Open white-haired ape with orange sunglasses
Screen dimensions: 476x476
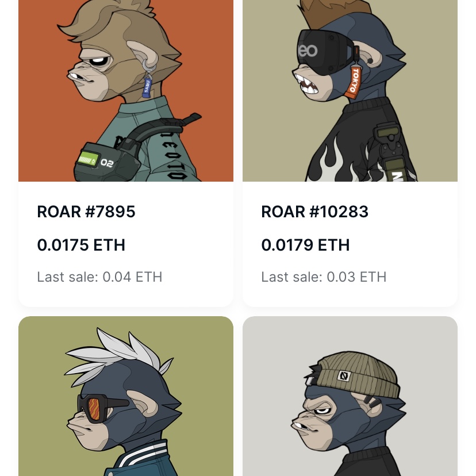tap(126, 396)
